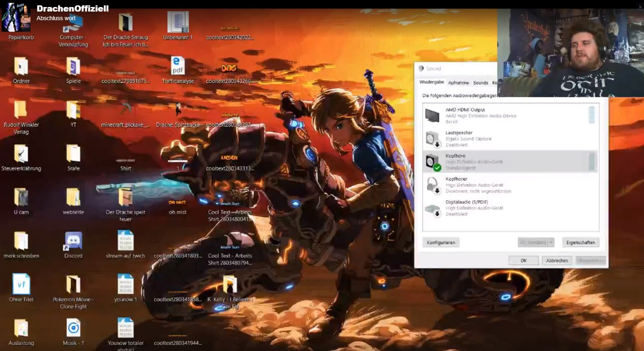Viewport: 644px width, 351px height.
Task: Select the Srafe folder icon
Action: [73, 158]
